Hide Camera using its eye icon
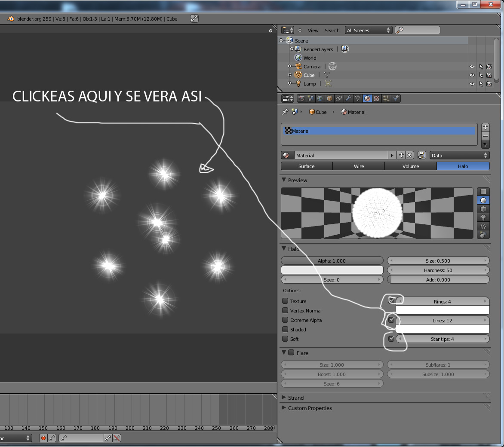Screen dimensions: 504x447 click(x=472, y=67)
